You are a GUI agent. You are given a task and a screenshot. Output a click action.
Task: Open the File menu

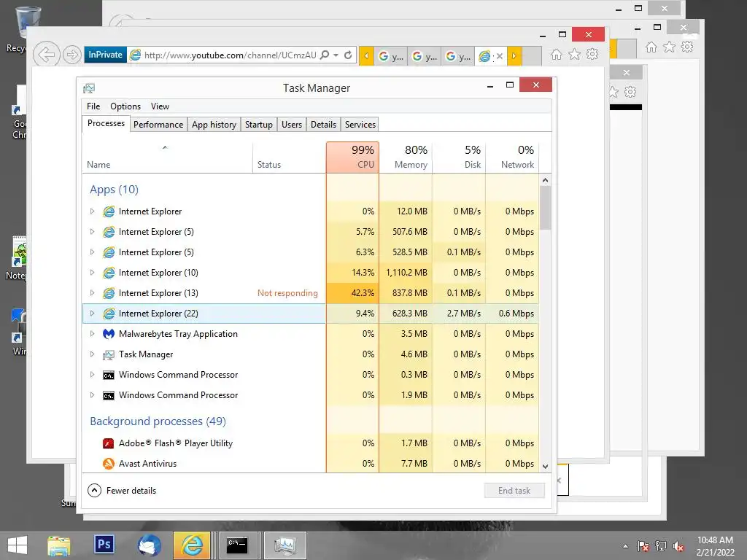pos(93,106)
